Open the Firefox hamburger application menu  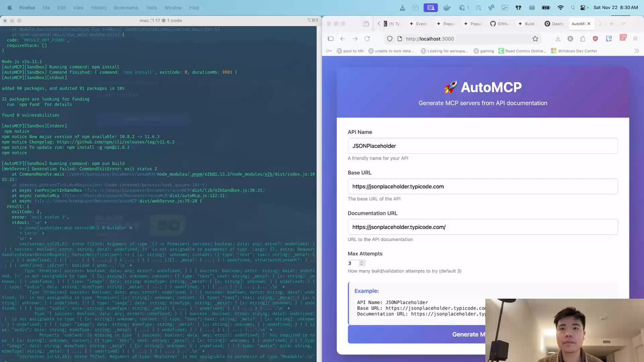tap(636, 39)
